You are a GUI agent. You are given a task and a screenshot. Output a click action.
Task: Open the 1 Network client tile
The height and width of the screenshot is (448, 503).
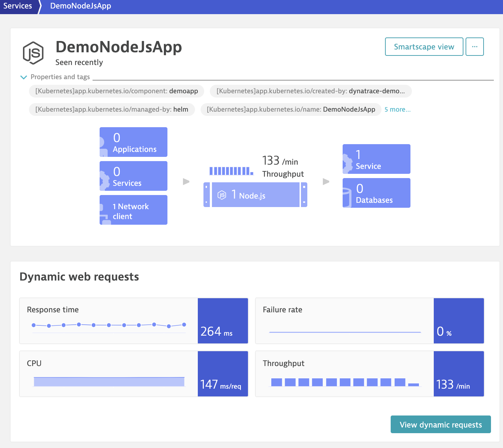coord(134,210)
